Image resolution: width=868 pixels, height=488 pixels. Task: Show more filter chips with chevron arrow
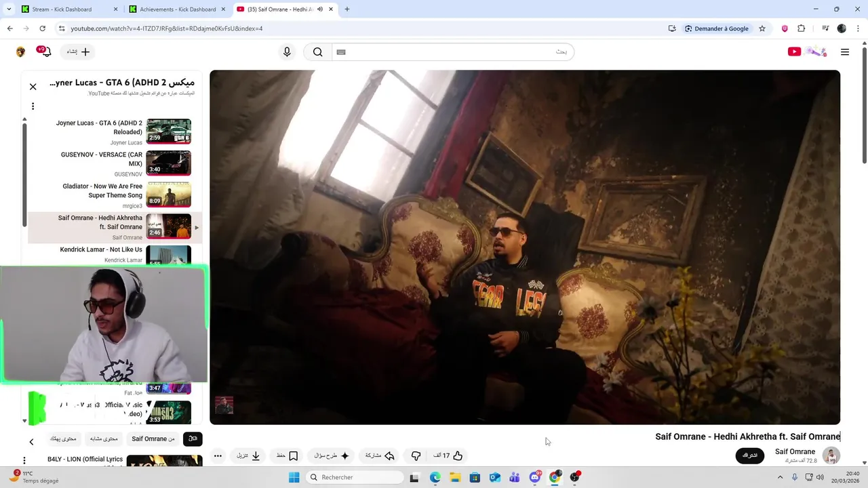pyautogui.click(x=31, y=442)
